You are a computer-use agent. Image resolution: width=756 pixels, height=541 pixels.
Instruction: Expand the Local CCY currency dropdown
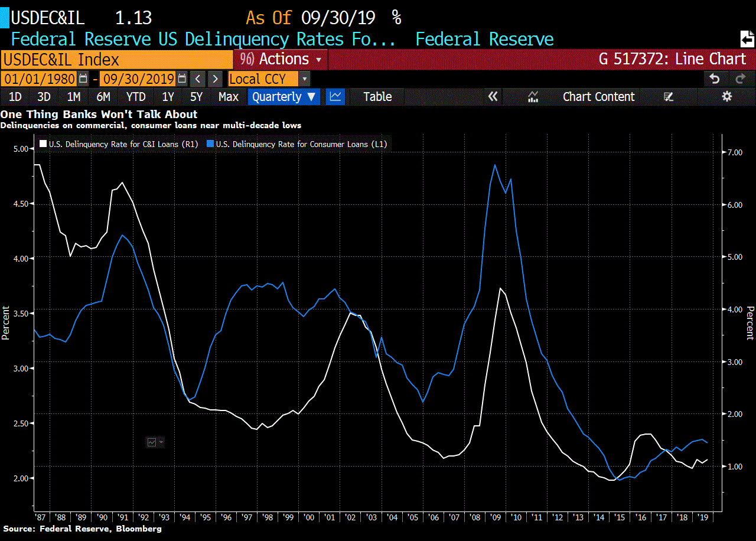pyautogui.click(x=304, y=79)
